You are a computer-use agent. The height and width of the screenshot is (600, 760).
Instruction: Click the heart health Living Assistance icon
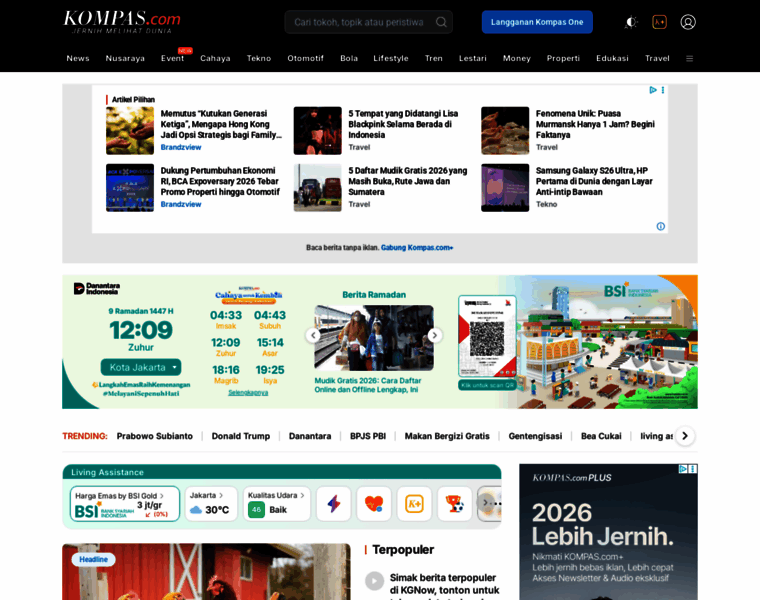pos(374,504)
